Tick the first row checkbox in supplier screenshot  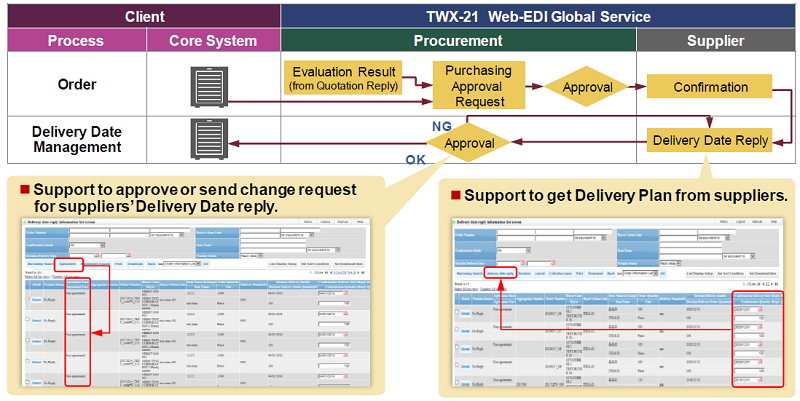pyautogui.click(x=457, y=312)
